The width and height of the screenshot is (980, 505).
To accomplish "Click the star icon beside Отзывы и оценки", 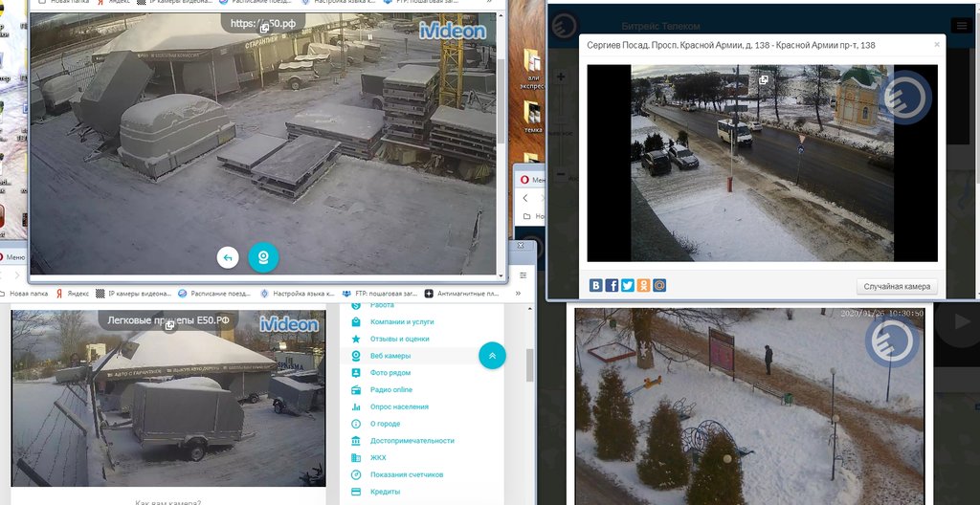I will click(x=356, y=339).
